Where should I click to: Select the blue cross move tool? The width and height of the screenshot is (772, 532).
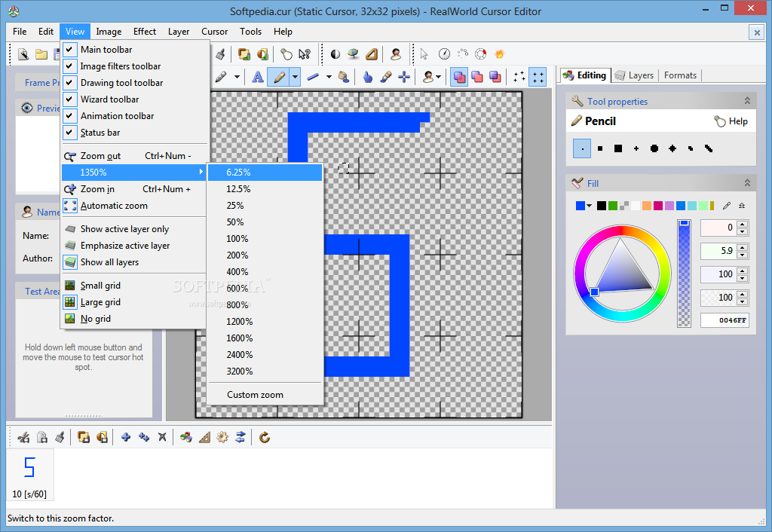point(404,78)
